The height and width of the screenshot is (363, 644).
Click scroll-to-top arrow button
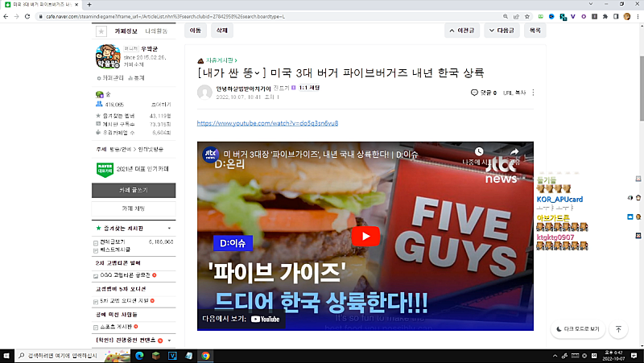coord(618,329)
